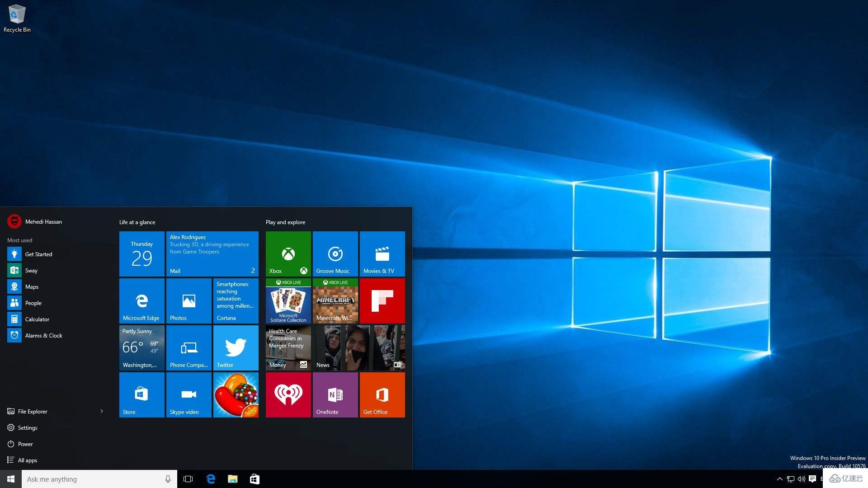The height and width of the screenshot is (488, 868).
Task: Launch the Candy Crush tile
Action: tap(236, 395)
